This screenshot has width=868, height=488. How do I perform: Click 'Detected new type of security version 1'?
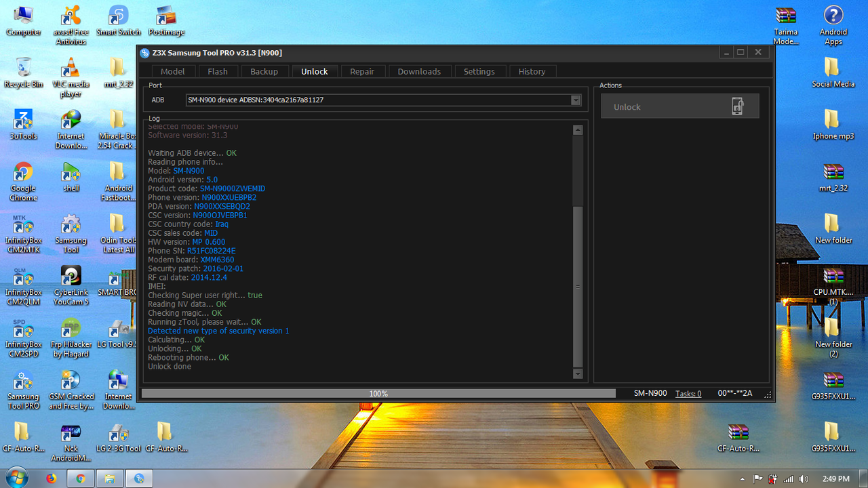tap(218, 331)
